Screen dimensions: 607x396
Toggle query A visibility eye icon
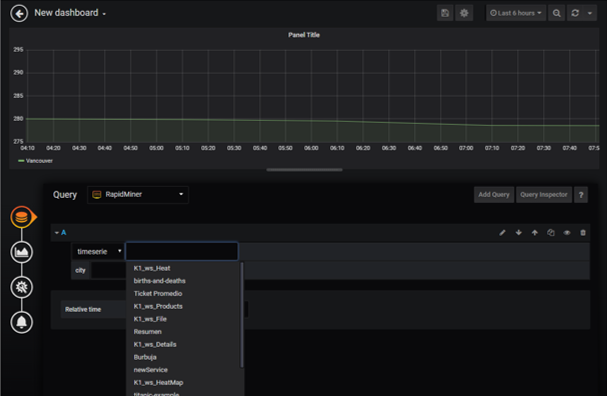[x=567, y=233]
